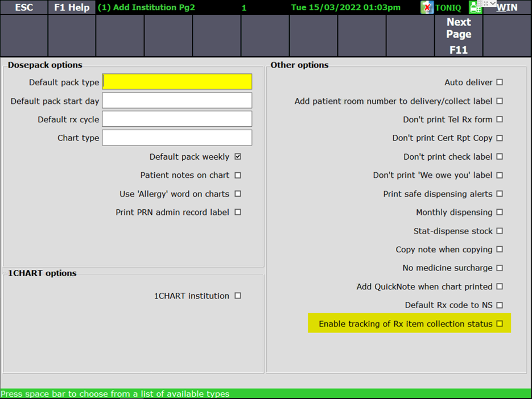532x399 pixels.
Task: Open the Default pack type selection list
Action: [176, 82]
